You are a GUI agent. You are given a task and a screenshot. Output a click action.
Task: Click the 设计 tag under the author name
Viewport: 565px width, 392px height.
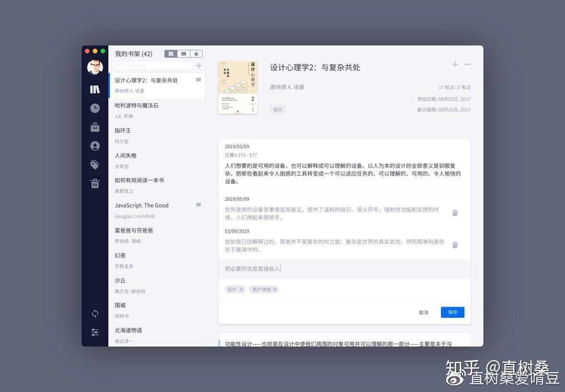click(277, 109)
